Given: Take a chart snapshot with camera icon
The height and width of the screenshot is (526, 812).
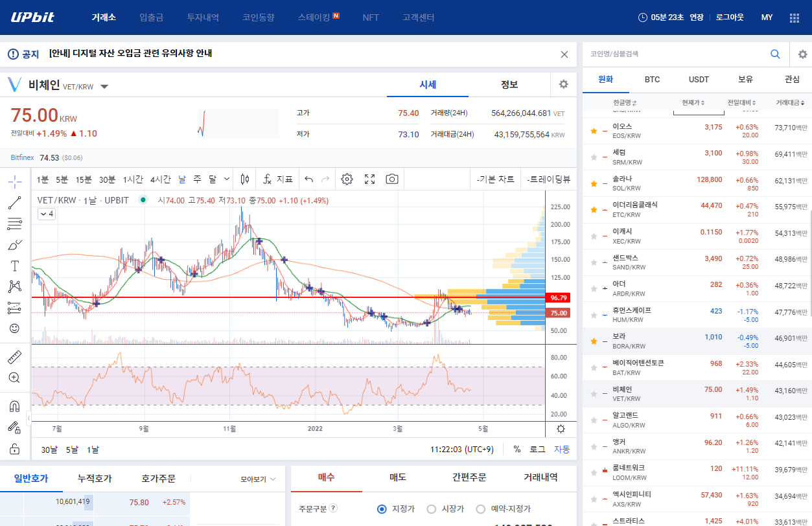Looking at the screenshot, I should click(391, 179).
